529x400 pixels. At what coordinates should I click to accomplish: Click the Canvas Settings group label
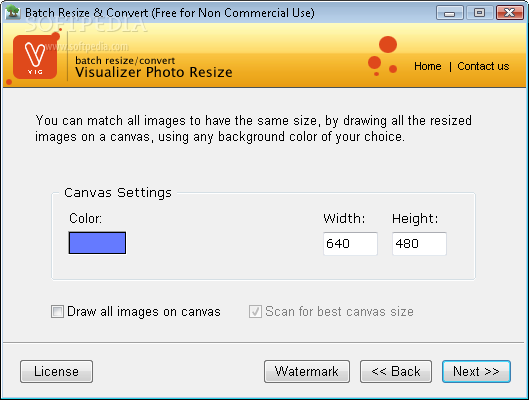[118, 193]
